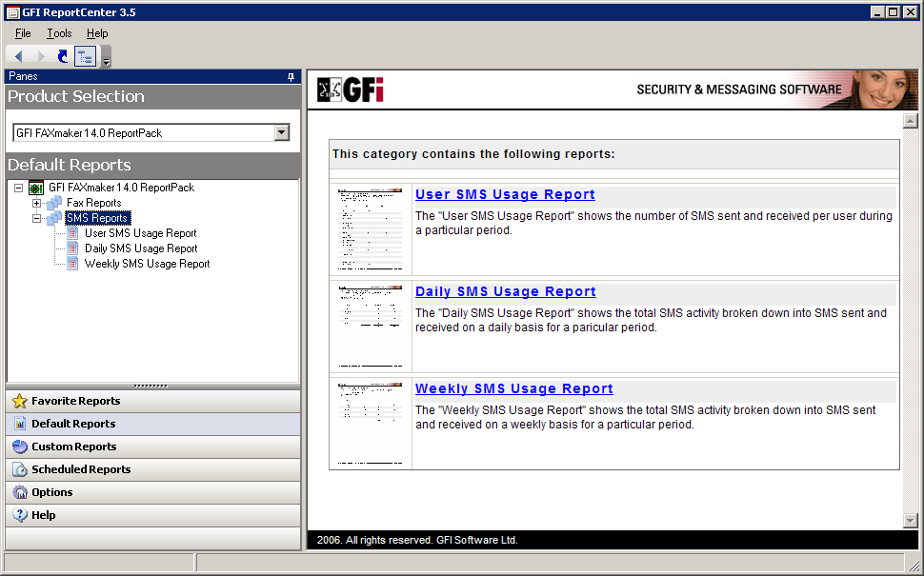The image size is (924, 576).
Task: Click the Favorite Reports star icon
Action: [20, 401]
